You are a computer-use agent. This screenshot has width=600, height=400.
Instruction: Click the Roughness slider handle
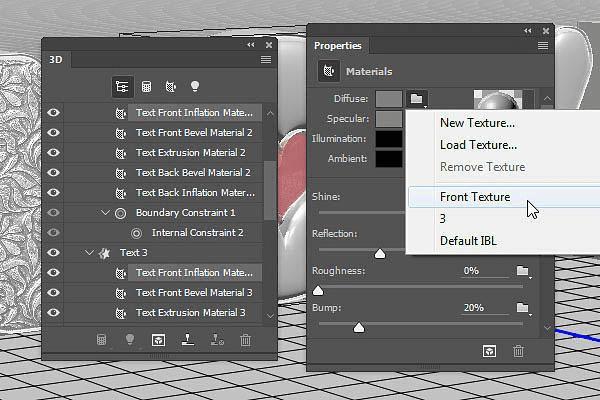[318, 291]
